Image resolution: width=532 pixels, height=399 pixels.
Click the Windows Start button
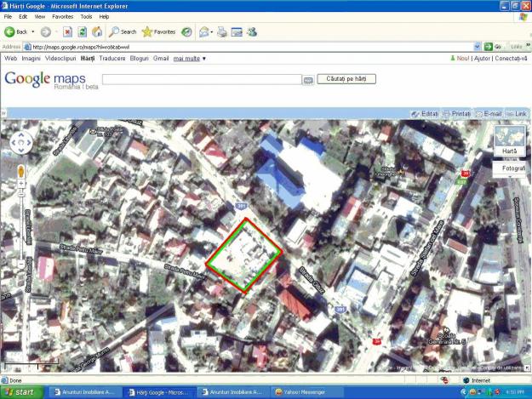point(22,392)
